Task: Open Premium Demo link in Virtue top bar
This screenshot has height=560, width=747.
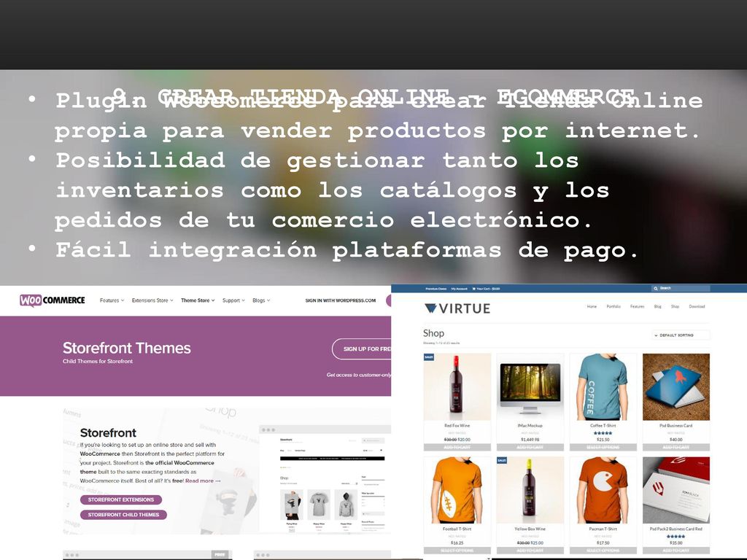Action: pos(436,289)
